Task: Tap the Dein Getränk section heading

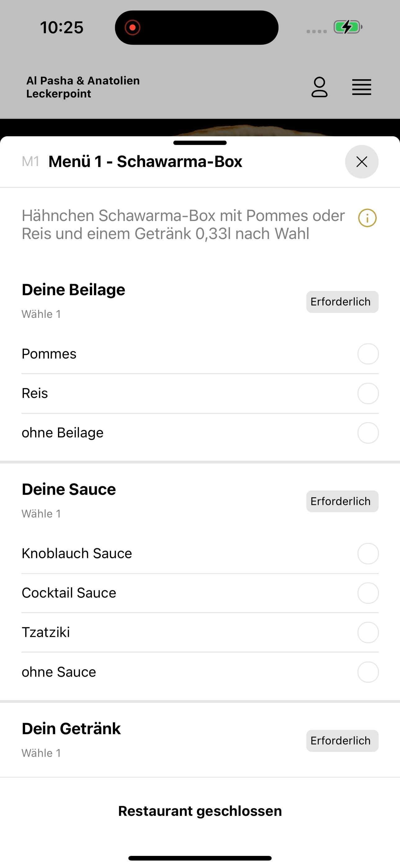Action: (71, 729)
